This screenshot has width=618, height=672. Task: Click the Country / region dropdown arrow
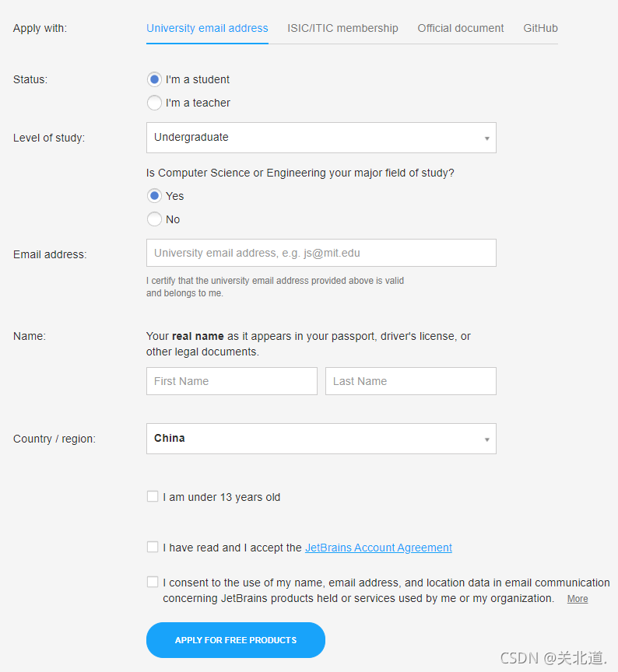pos(486,439)
